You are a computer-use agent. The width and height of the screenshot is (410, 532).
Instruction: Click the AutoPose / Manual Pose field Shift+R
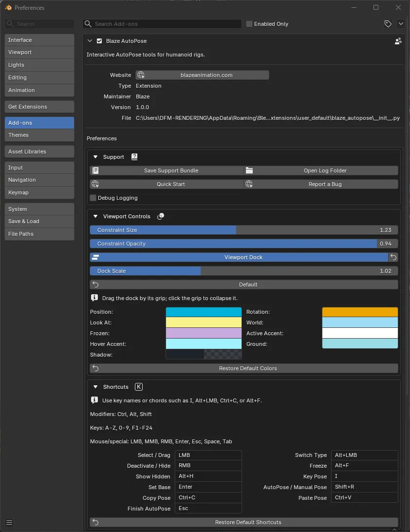pos(365,487)
